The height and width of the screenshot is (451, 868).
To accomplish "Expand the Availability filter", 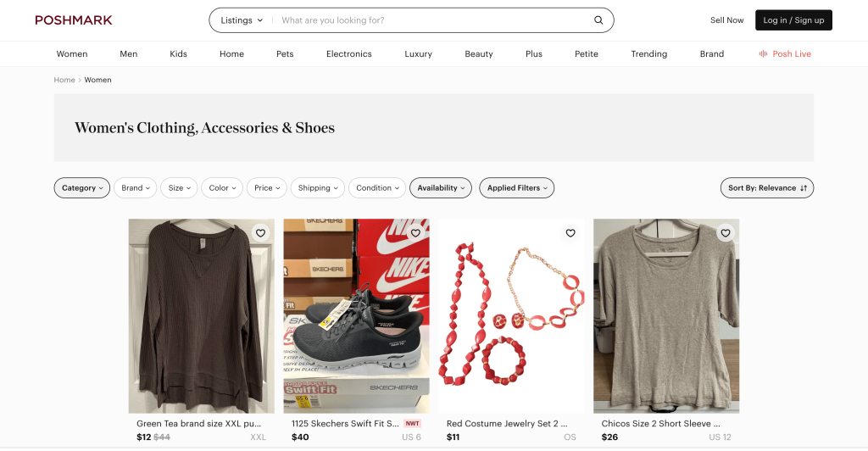I will tap(441, 187).
